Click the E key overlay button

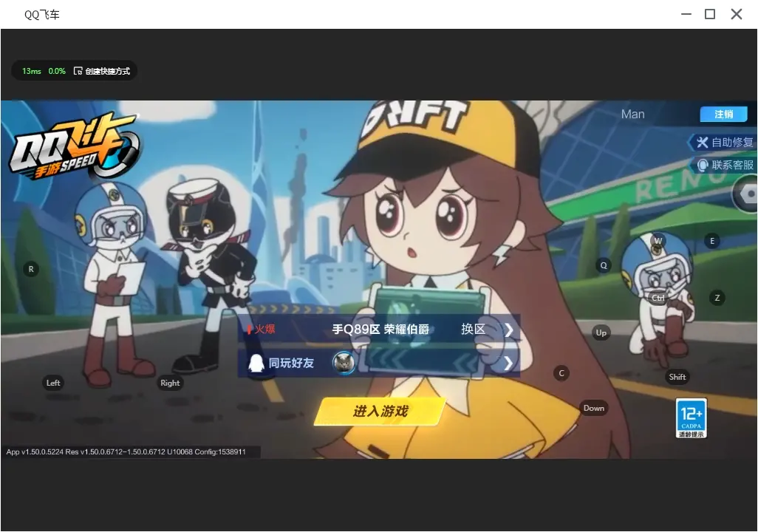click(712, 241)
